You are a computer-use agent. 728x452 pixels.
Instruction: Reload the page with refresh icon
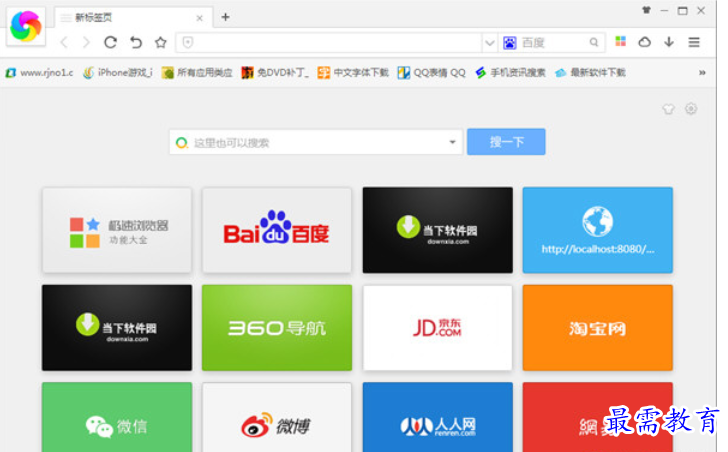(110, 43)
